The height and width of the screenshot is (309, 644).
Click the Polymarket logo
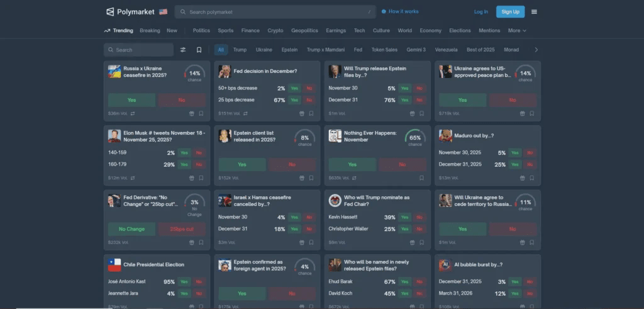(x=130, y=12)
